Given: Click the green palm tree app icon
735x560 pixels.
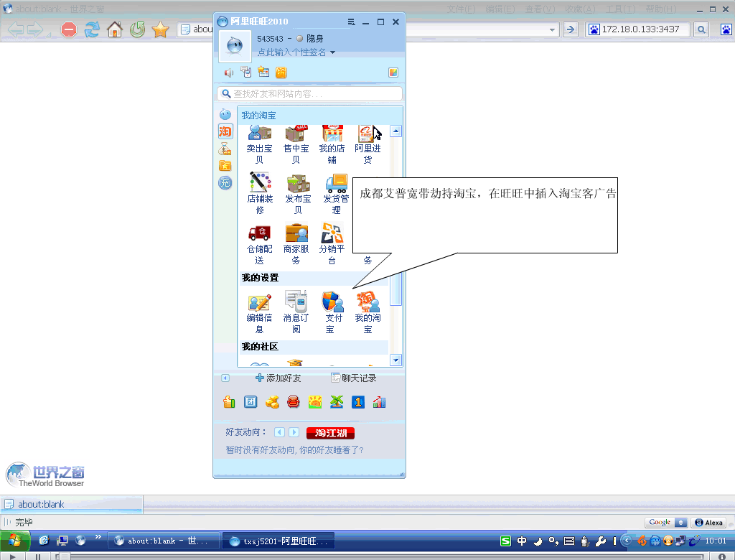Looking at the screenshot, I should pos(337,402).
